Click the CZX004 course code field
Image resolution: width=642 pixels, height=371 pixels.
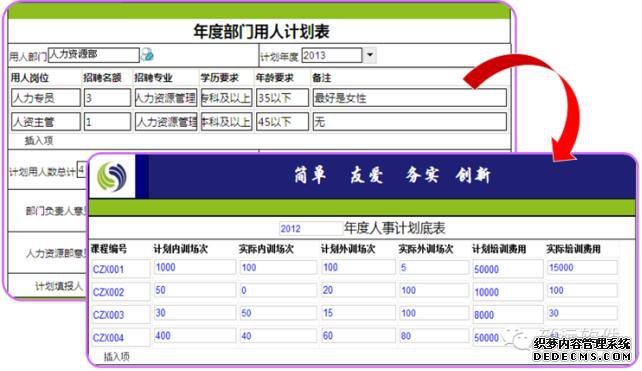point(121,338)
